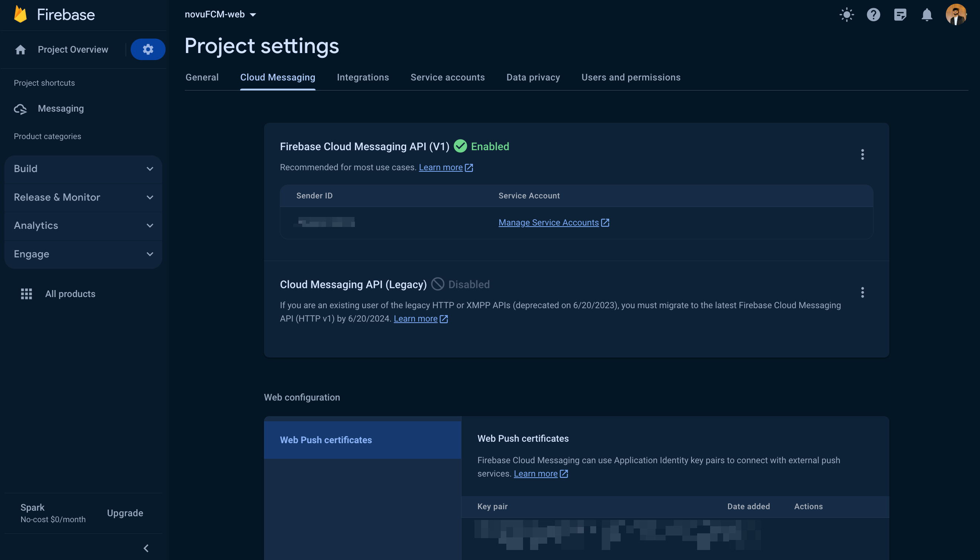Image resolution: width=980 pixels, height=560 pixels.
Task: Collapse sidebar with left chevron
Action: pos(146,548)
